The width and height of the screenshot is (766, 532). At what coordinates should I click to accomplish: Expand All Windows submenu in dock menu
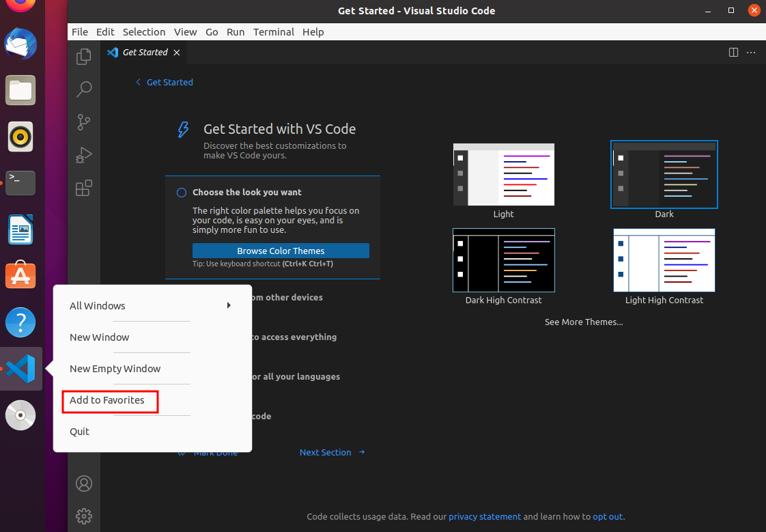152,306
